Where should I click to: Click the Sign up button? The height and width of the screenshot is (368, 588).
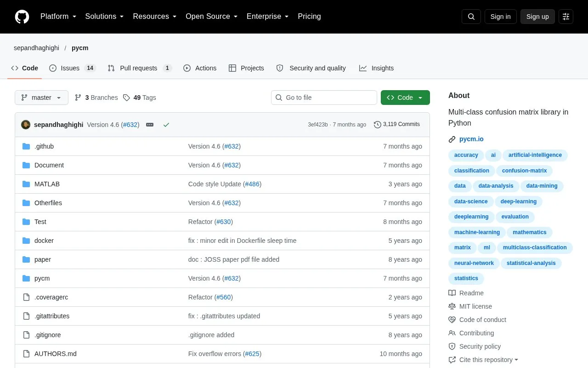537,17
